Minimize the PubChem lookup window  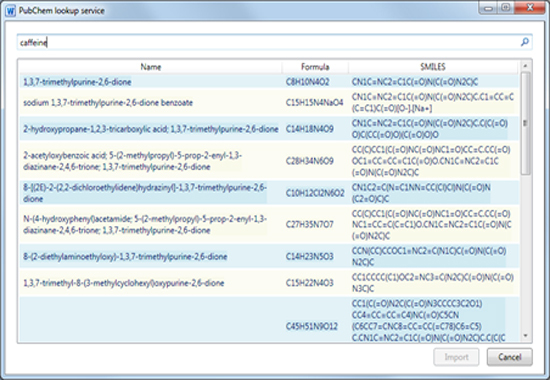click(x=488, y=7)
